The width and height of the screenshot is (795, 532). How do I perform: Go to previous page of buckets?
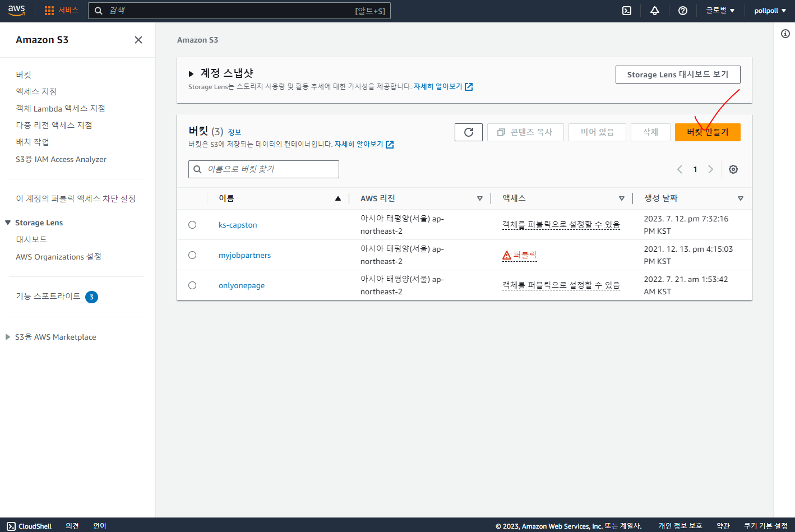click(x=680, y=169)
